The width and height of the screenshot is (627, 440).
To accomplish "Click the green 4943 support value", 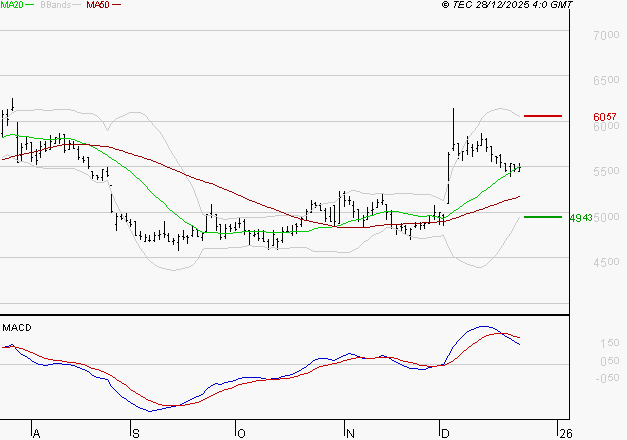I will (581, 218).
